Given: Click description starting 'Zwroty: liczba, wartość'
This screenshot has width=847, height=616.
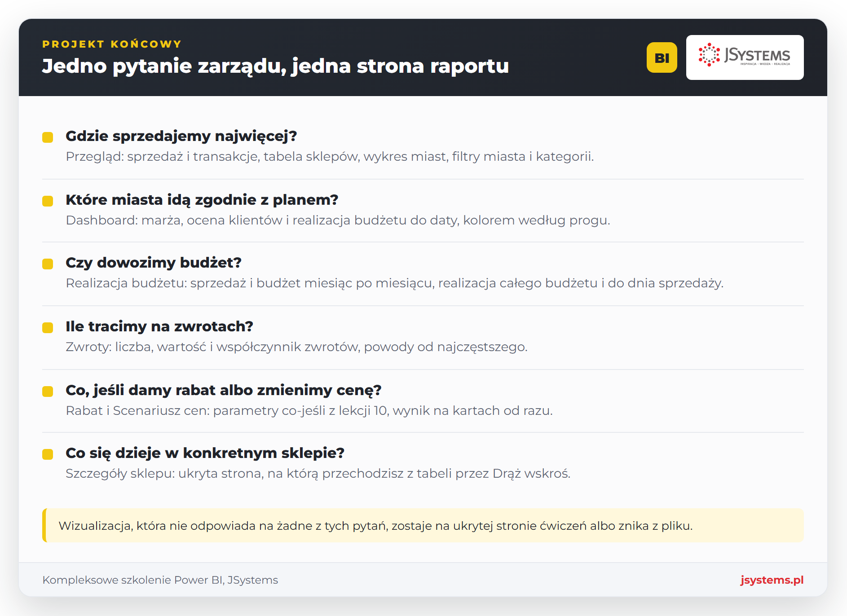Looking at the screenshot, I should [296, 347].
